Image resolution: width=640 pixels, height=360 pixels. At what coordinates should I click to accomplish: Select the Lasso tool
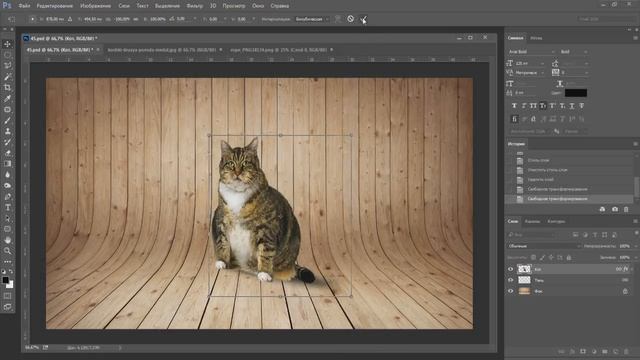[x=7, y=66]
